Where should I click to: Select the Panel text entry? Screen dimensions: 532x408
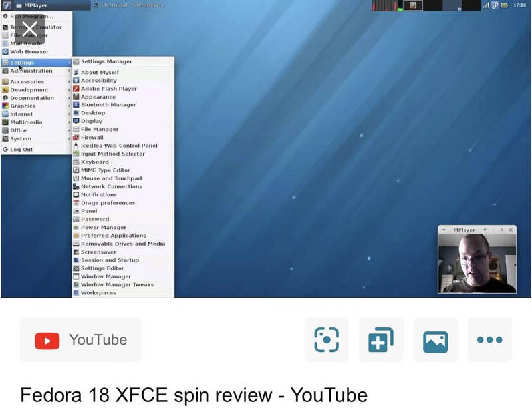coord(89,211)
